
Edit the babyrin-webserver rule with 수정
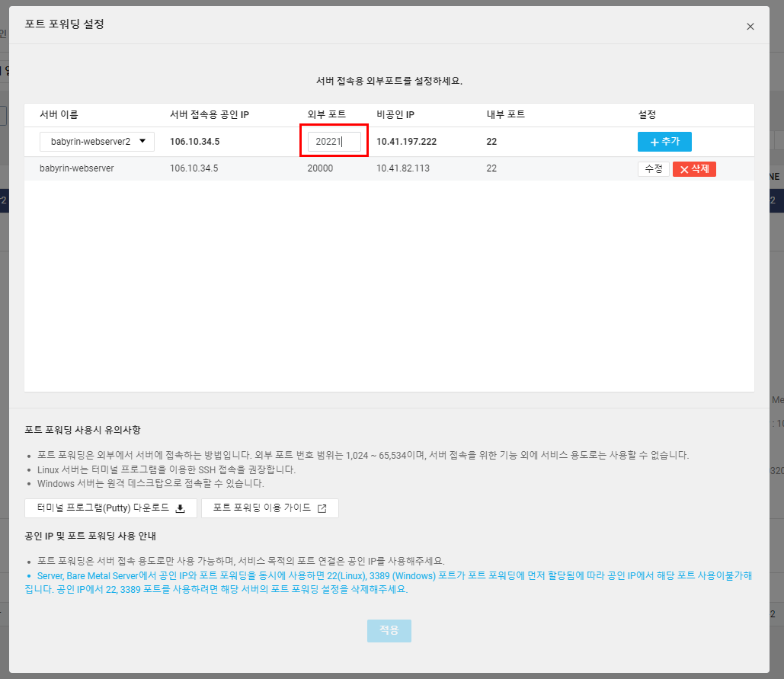click(x=654, y=169)
